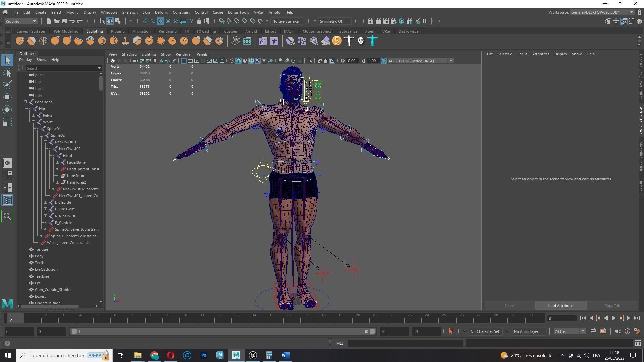Select the Paint selection tool

pos(7,84)
